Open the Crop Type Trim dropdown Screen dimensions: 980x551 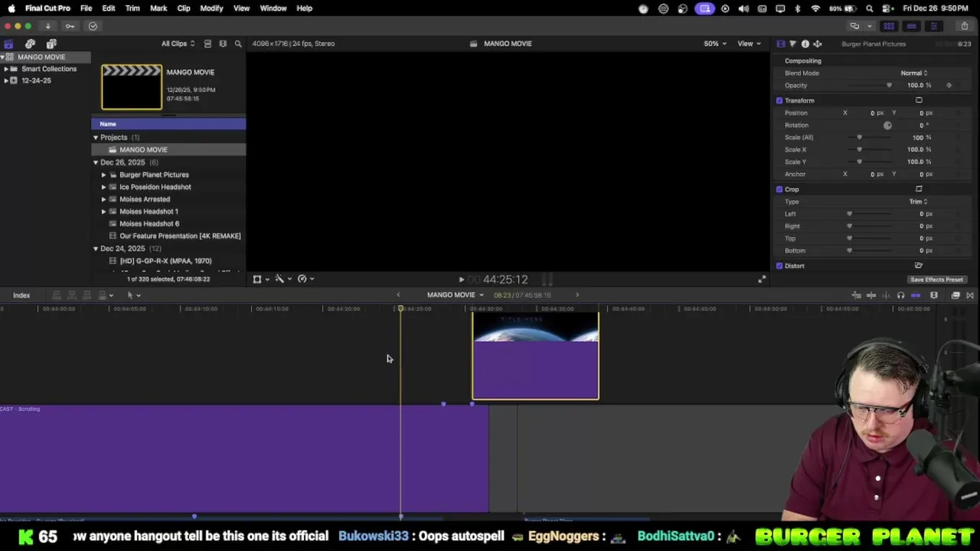point(918,201)
